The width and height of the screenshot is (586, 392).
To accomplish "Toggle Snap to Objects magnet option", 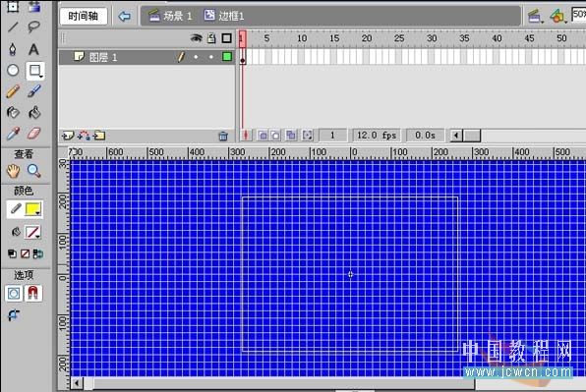I will (x=32, y=293).
